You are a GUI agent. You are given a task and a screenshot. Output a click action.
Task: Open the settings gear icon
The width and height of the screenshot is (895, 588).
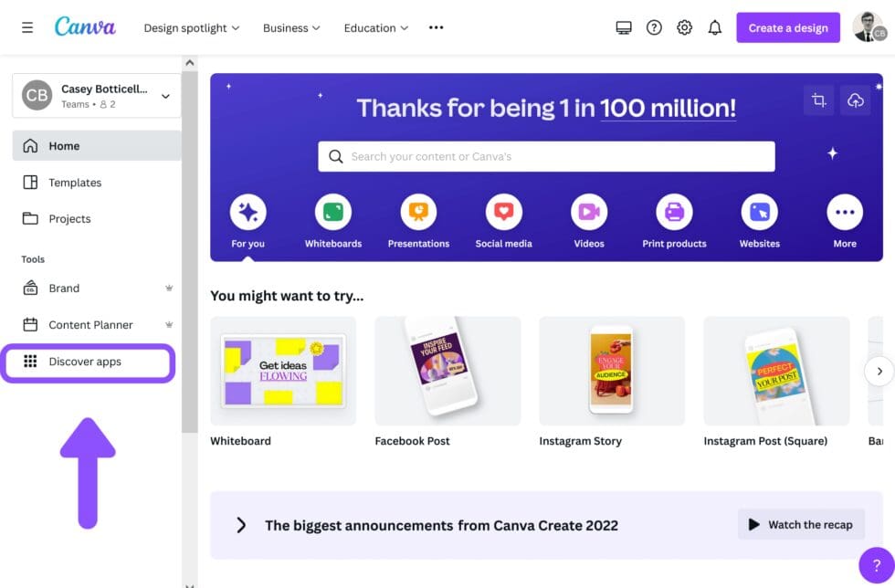coord(684,27)
